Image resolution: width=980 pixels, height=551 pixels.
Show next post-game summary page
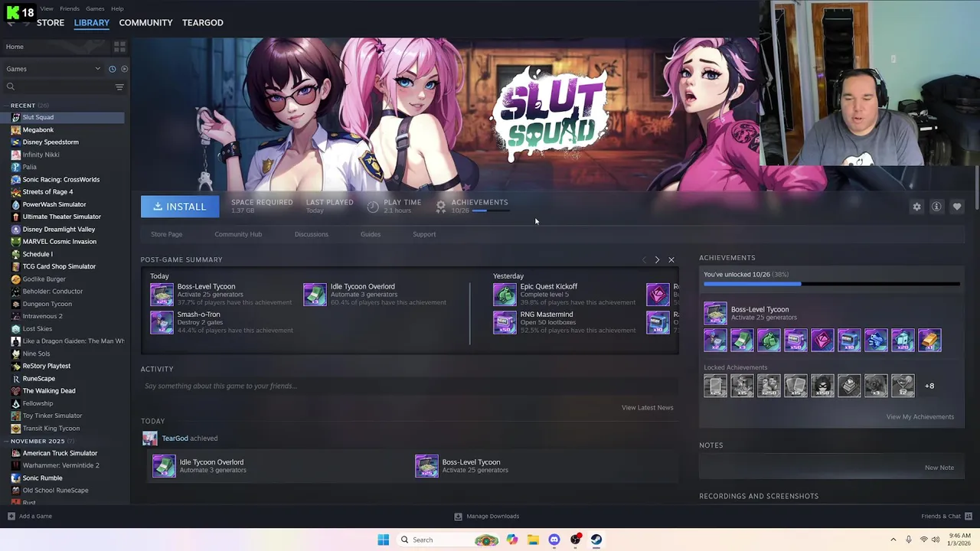pos(657,260)
